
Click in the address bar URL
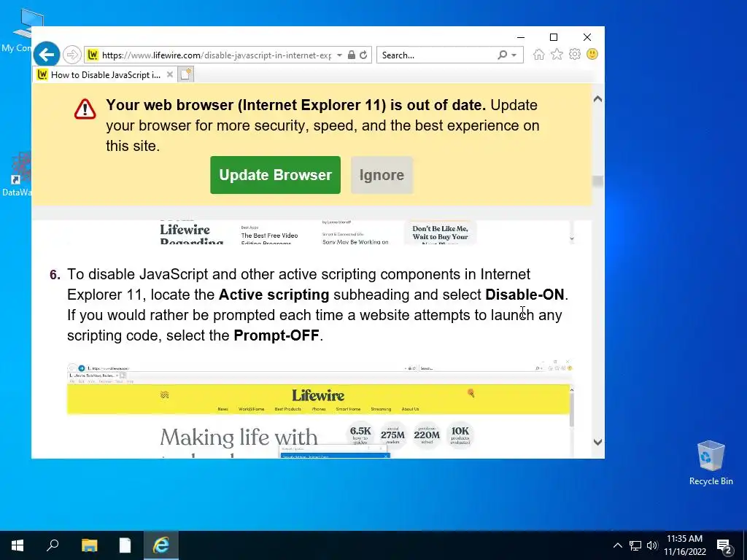[x=216, y=55]
